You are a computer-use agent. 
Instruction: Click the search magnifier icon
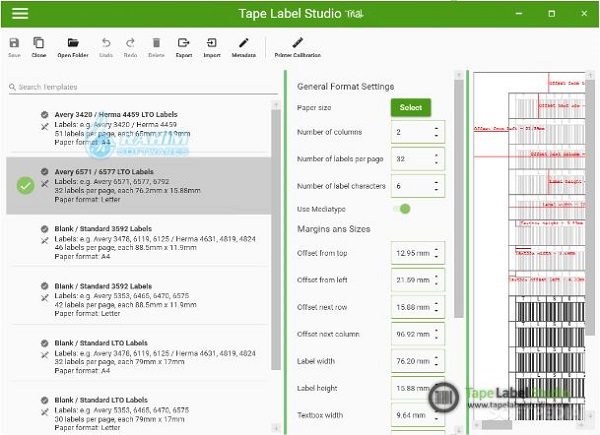pos(12,87)
